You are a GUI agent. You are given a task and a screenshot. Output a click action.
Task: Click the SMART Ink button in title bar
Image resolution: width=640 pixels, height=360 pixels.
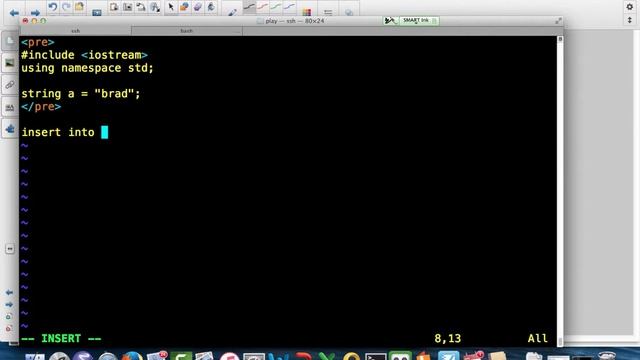419,20
